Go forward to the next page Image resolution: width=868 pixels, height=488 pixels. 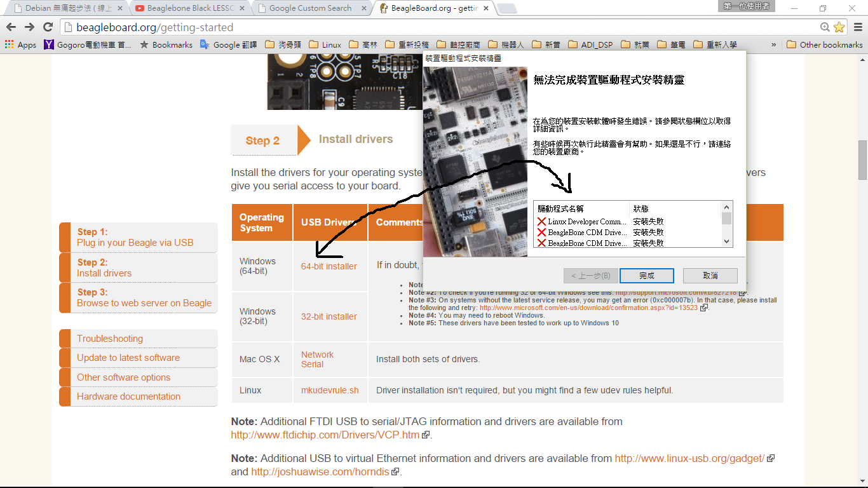pyautogui.click(x=29, y=27)
